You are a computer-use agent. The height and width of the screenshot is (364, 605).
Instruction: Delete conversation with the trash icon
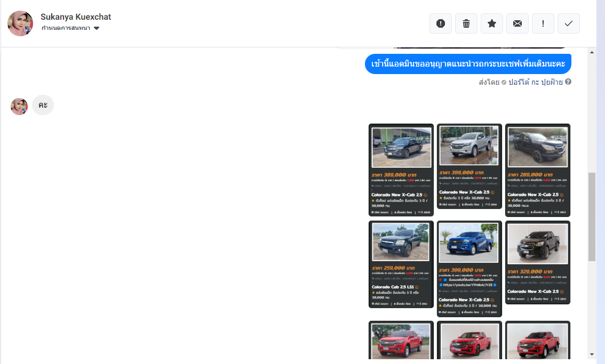[x=466, y=23]
